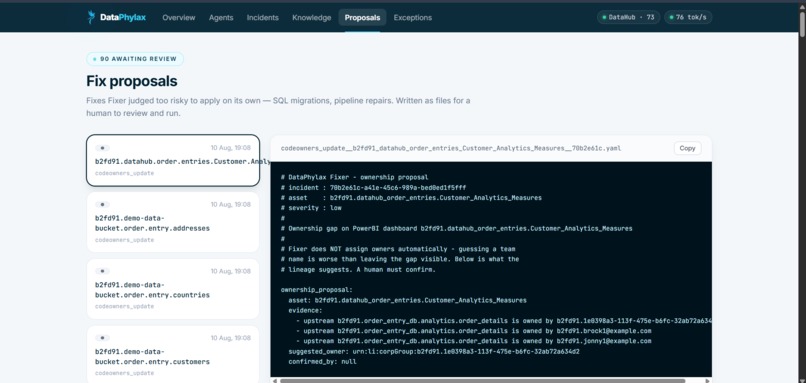
Task: Open the order.entry.countries proposal card
Action: [173, 289]
